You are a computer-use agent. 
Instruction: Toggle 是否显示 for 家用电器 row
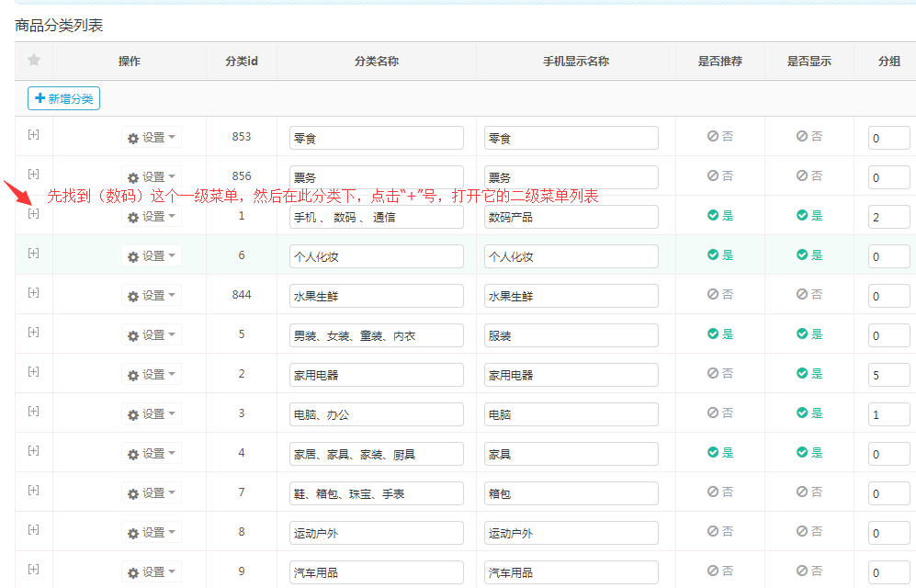(809, 373)
